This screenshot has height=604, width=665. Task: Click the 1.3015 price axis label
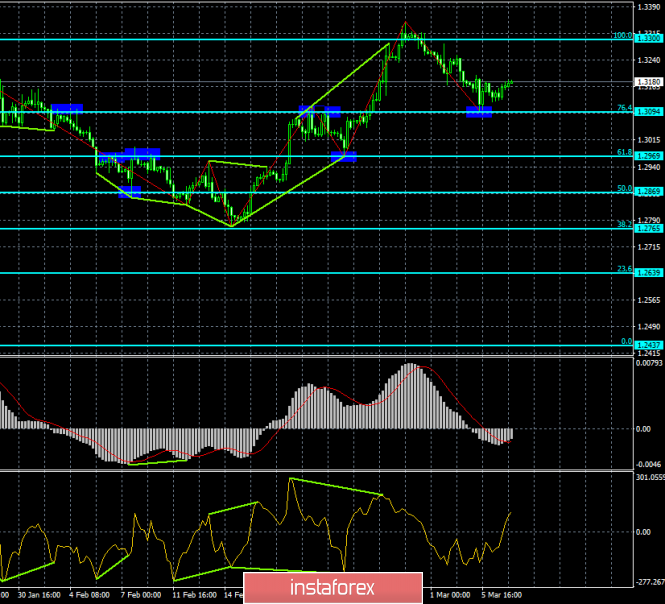point(649,140)
